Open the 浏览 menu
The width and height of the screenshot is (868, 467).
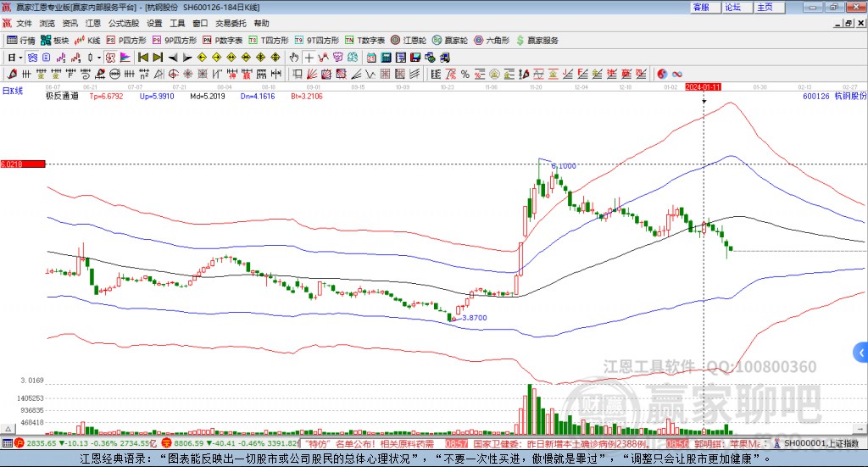tap(47, 23)
